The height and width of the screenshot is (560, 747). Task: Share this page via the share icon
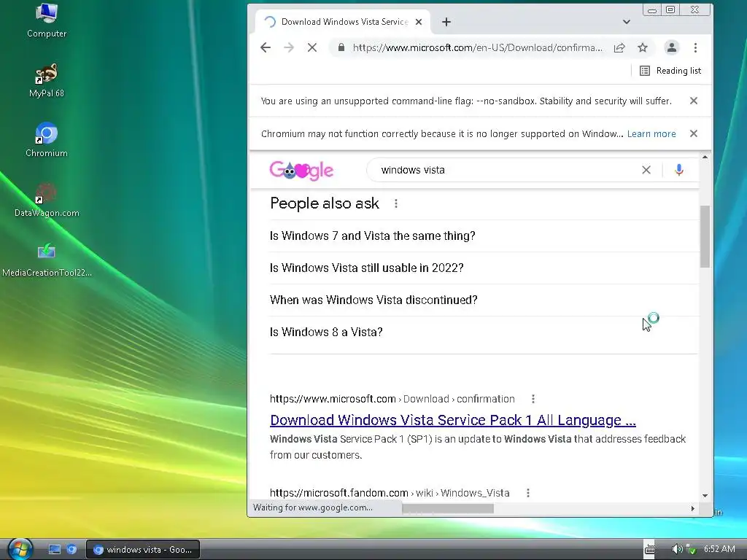point(619,47)
